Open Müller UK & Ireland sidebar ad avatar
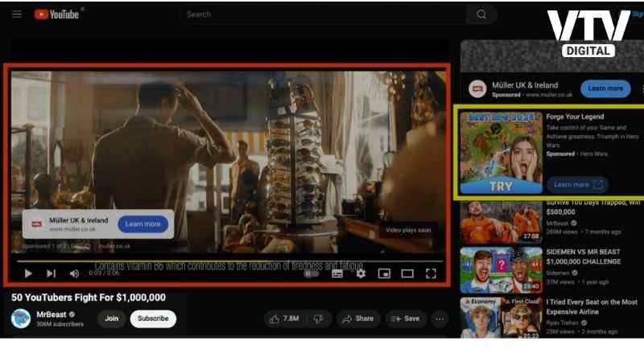Screen dimensions: 644x362 click(477, 88)
